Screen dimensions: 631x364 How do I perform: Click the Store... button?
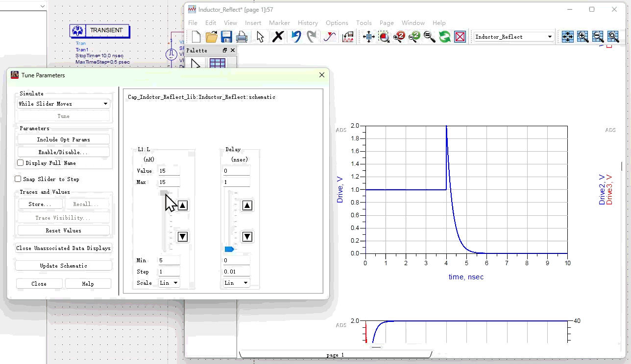click(x=40, y=204)
